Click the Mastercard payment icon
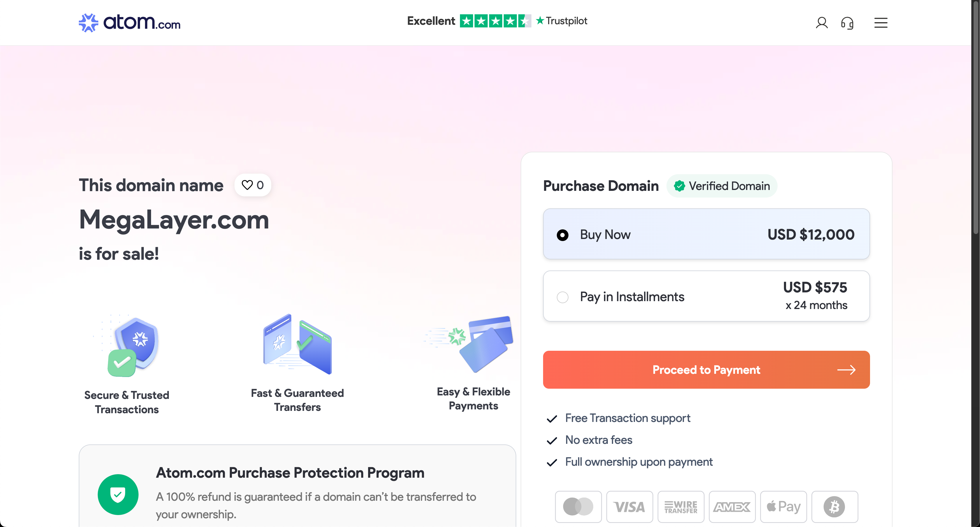Screen dimensions: 980x527 578,507
